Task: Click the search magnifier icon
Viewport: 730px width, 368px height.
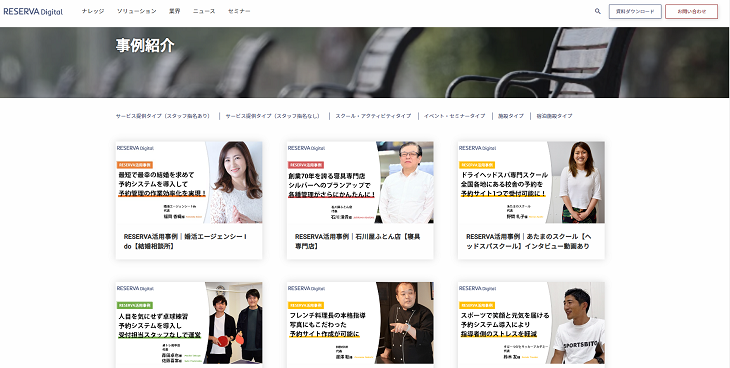Action: pyautogui.click(x=598, y=11)
